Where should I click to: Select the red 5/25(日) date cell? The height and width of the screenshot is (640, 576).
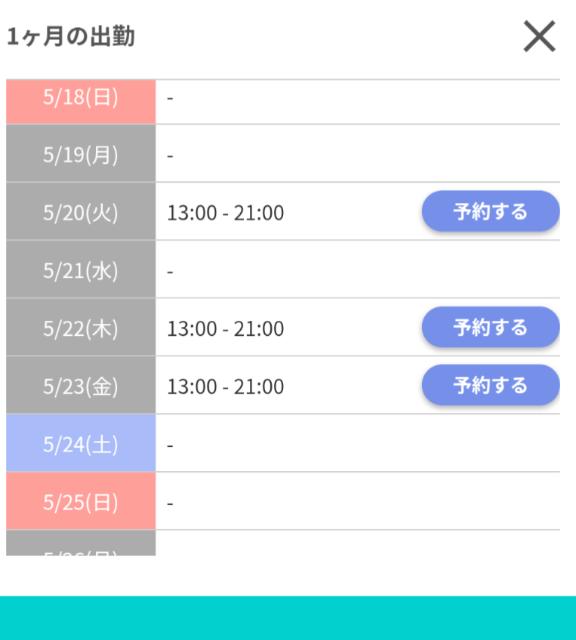(x=81, y=501)
